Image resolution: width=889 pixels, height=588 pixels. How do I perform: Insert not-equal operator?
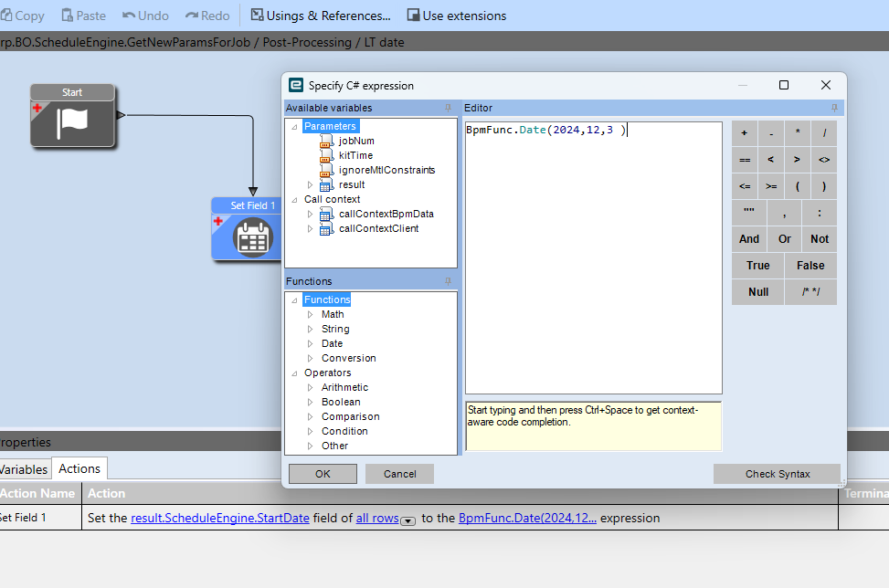coord(824,160)
